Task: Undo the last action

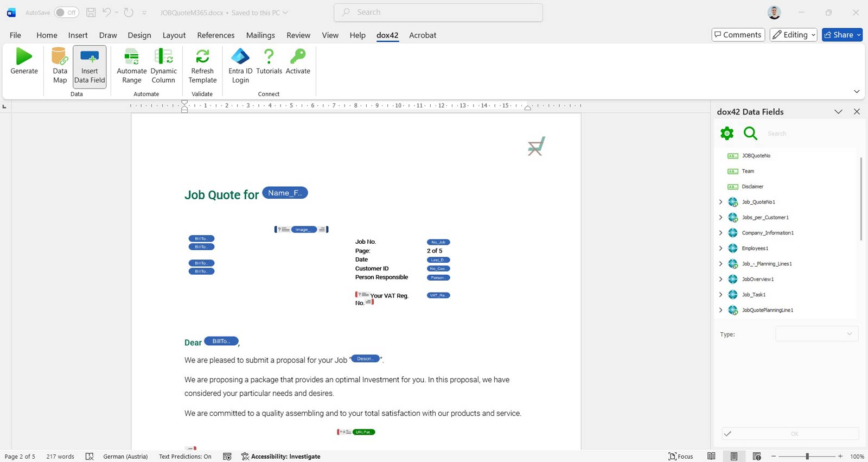Action: [107, 12]
